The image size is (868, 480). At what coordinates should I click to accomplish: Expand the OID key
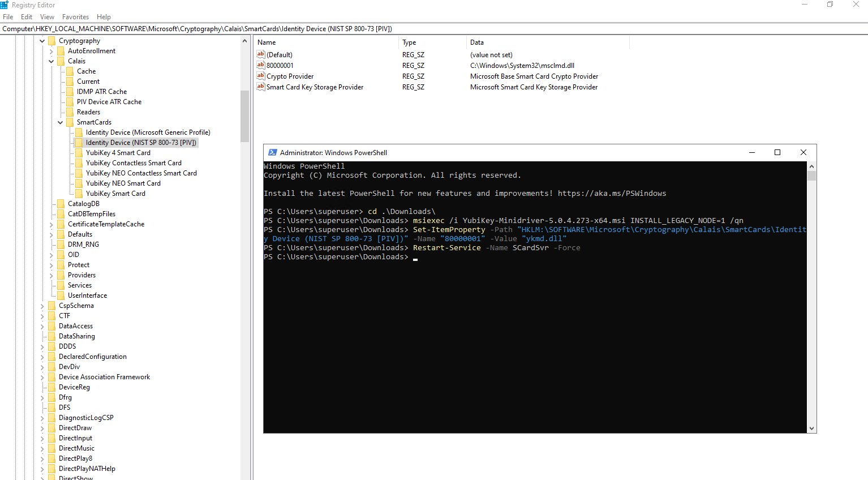[x=51, y=255]
